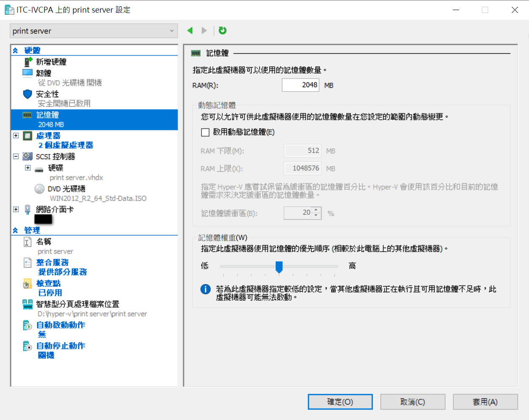Enable the 啟用動態記憶體 checkbox

[x=205, y=132]
